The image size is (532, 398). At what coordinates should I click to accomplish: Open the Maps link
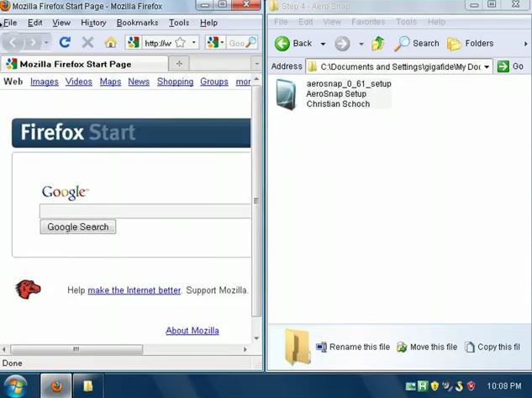110,82
